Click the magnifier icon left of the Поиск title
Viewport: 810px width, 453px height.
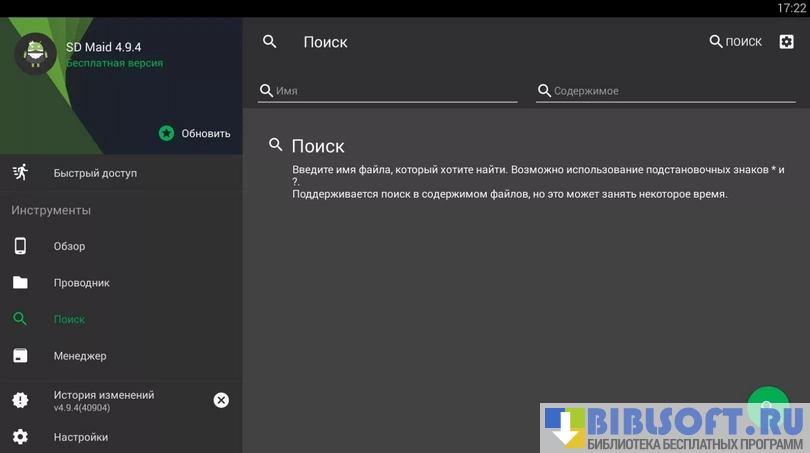(x=269, y=42)
